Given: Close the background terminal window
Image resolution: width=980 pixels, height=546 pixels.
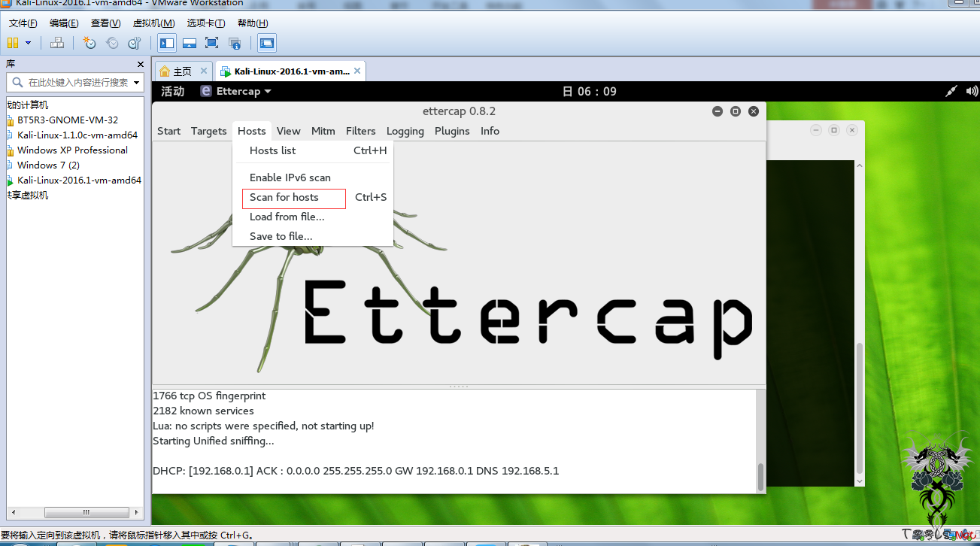Looking at the screenshot, I should (852, 130).
